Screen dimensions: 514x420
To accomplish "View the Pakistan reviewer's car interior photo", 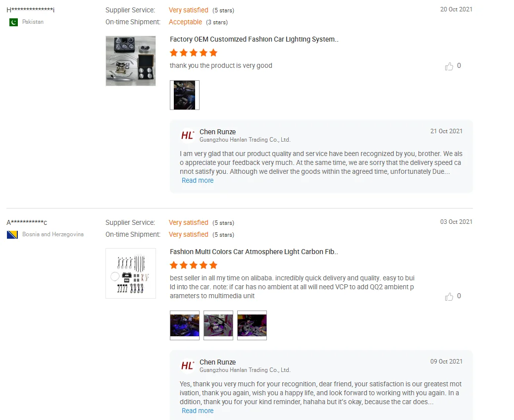I will tap(185, 95).
